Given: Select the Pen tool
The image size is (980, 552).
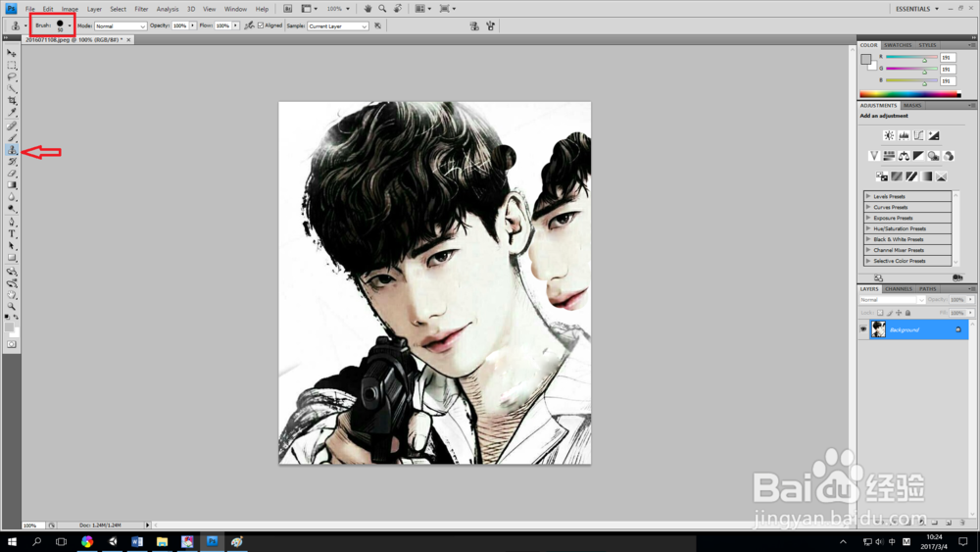Looking at the screenshot, I should pyautogui.click(x=11, y=222).
